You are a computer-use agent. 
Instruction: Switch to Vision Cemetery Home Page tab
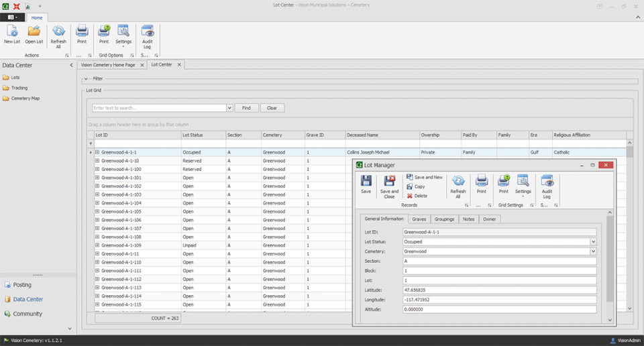click(x=108, y=65)
